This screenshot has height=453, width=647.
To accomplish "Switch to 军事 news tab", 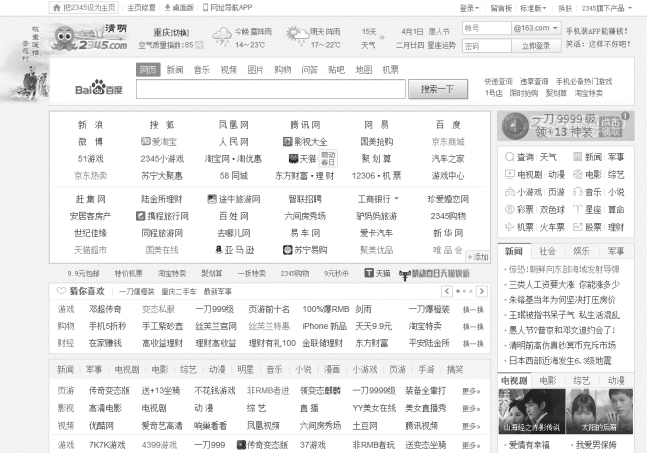I will pos(616,251).
